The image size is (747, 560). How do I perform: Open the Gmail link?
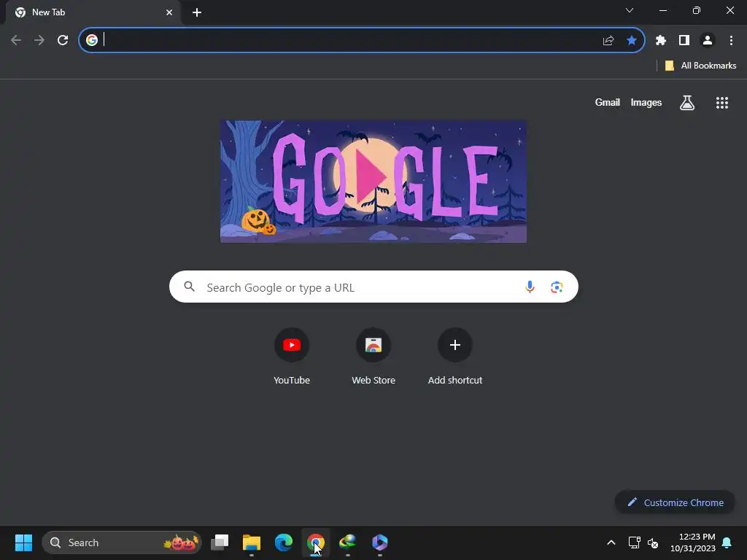608,102
